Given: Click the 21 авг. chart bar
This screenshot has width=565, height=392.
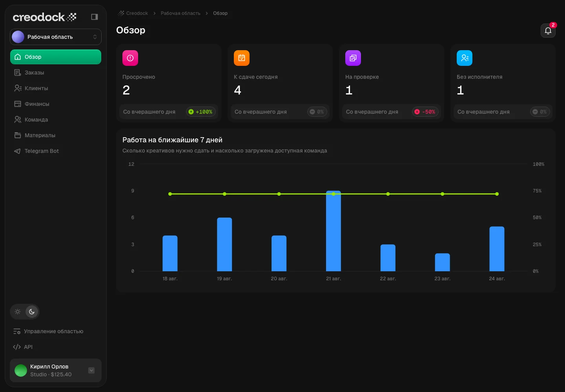Looking at the screenshot, I should [x=334, y=231].
